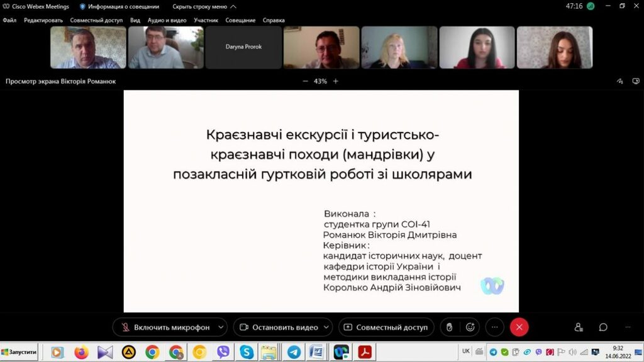
Task: Open Viber from the taskbar
Action: coord(223,352)
